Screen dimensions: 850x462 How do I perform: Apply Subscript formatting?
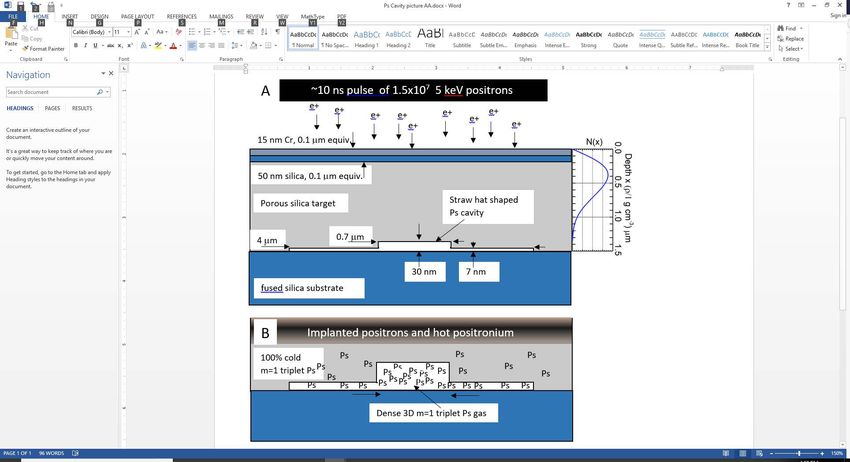[120, 46]
